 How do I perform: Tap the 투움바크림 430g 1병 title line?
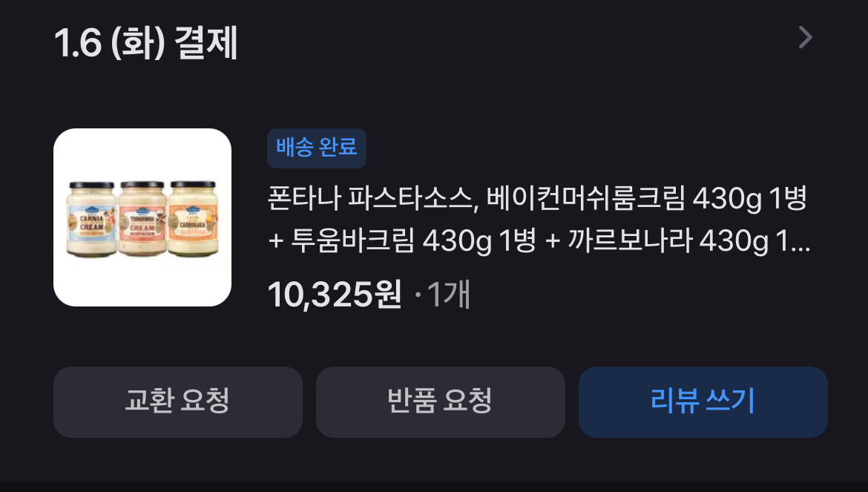(413, 240)
